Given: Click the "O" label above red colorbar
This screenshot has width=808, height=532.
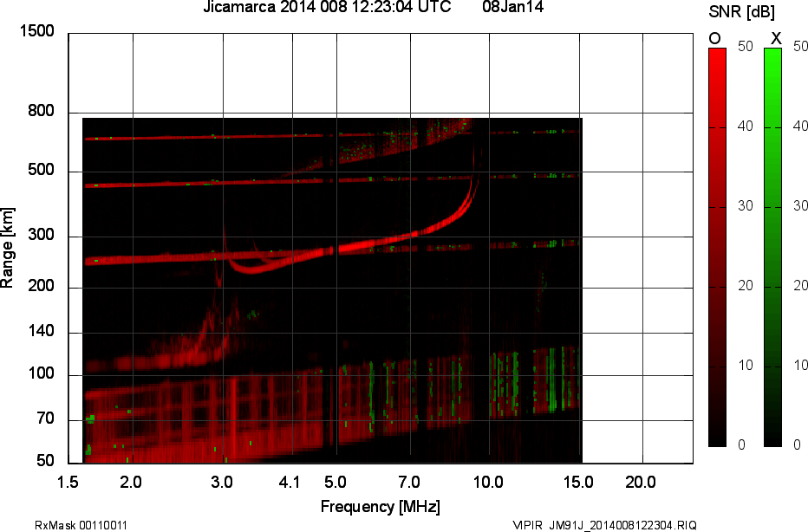Looking at the screenshot, I should [715, 38].
